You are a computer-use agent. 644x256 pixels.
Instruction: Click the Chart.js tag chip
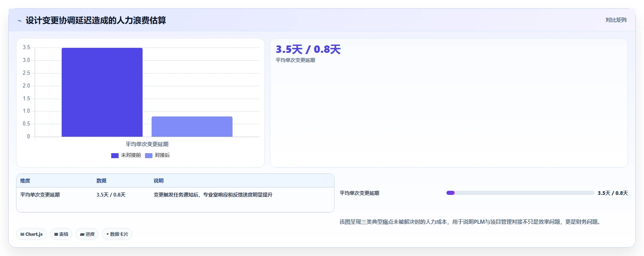32,234
